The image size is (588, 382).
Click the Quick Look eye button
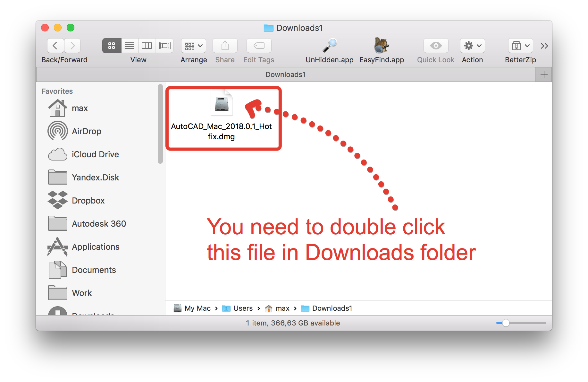436,46
